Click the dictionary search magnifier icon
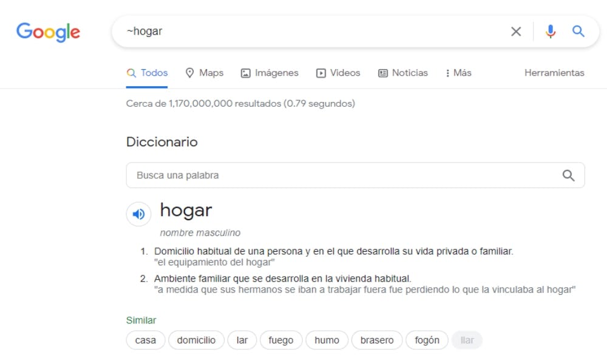The image size is (607, 364). [568, 175]
